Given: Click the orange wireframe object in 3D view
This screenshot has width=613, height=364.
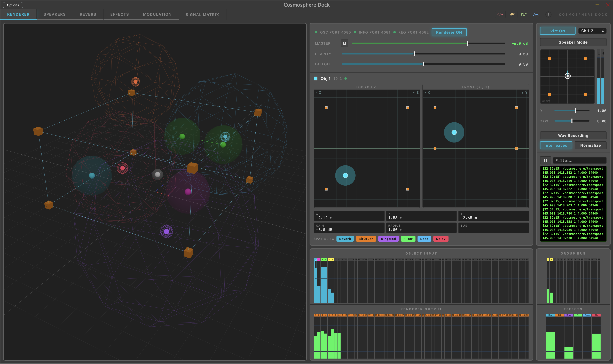Looking at the screenshot, I should pyautogui.click(x=135, y=82).
